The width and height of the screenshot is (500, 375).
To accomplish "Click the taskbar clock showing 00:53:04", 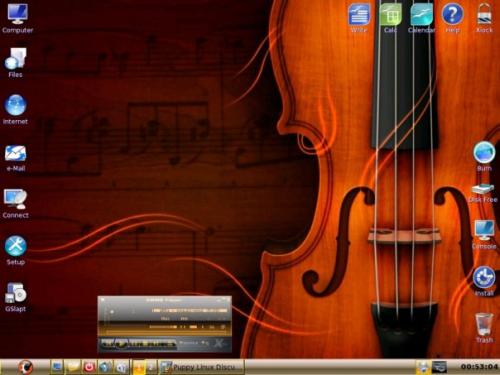I will (x=479, y=367).
